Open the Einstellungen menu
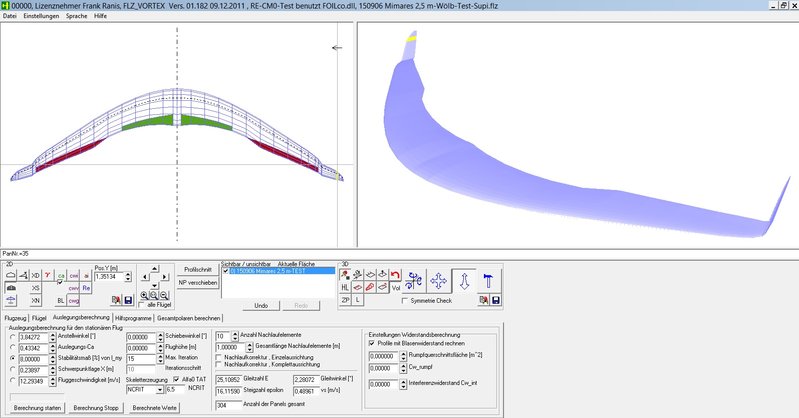This screenshot has height=418, width=799. coord(41,17)
